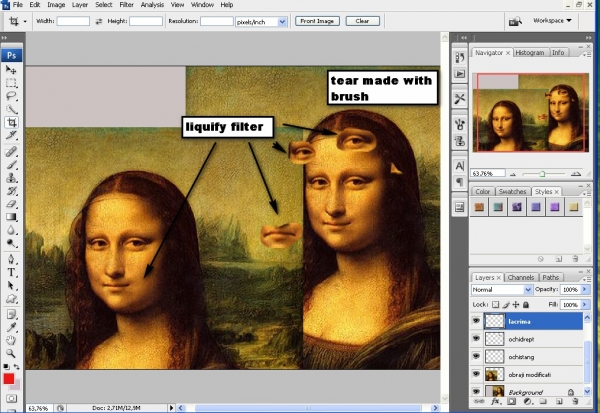Select the Eraser tool
Screen dimensions: 600x413
pyautogui.click(x=11, y=204)
